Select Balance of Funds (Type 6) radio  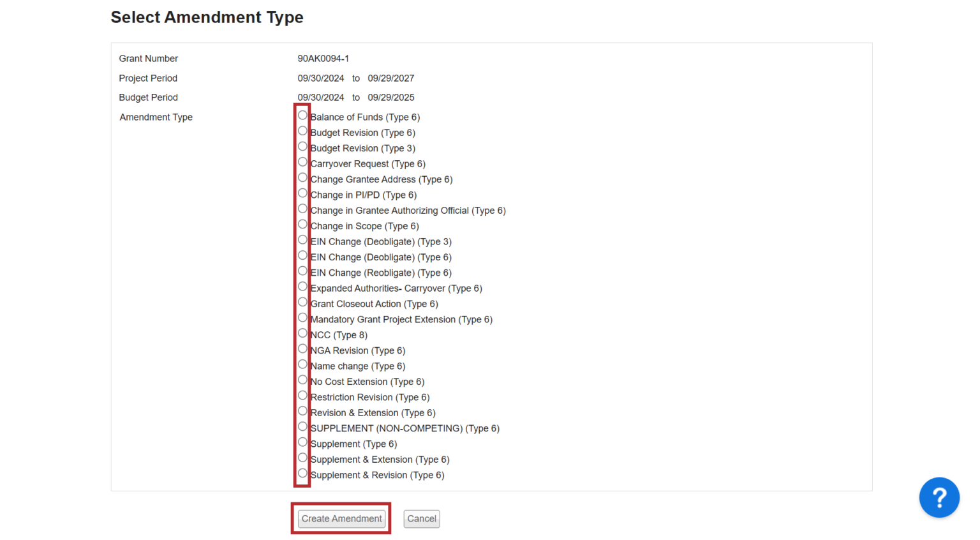click(x=302, y=116)
